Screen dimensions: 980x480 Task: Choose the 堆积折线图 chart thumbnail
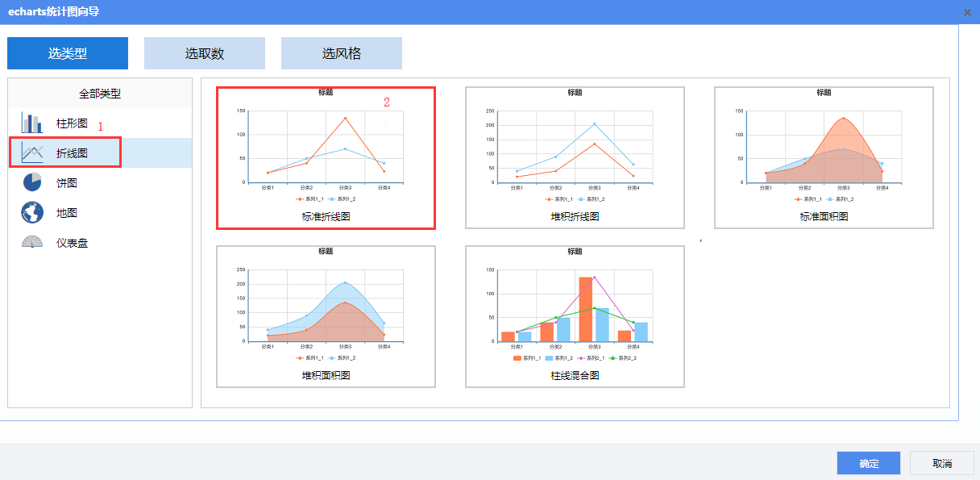point(575,157)
